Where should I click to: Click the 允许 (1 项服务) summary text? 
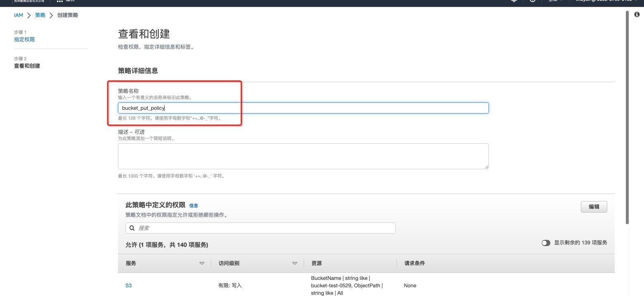[x=167, y=245]
